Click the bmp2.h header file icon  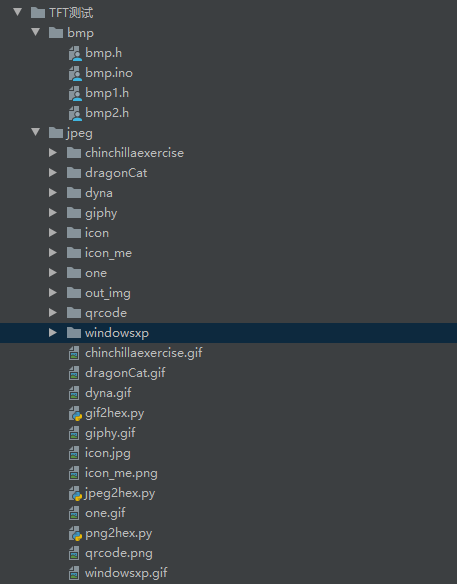click(75, 113)
